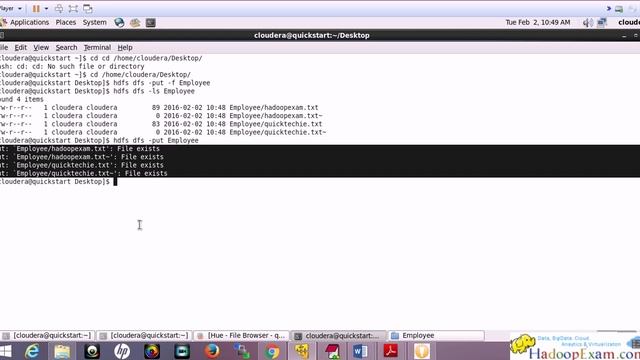This screenshot has width=640, height=360.
Task: Open the terminal Edit menu
Action: click(x=20, y=48)
